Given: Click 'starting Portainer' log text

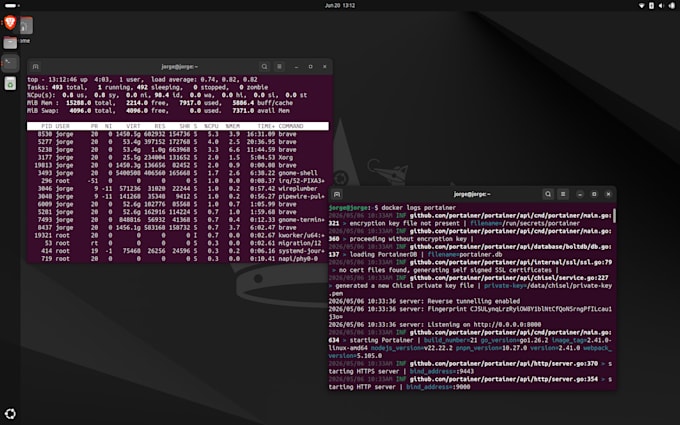Looking at the screenshot, I should (x=382, y=340).
